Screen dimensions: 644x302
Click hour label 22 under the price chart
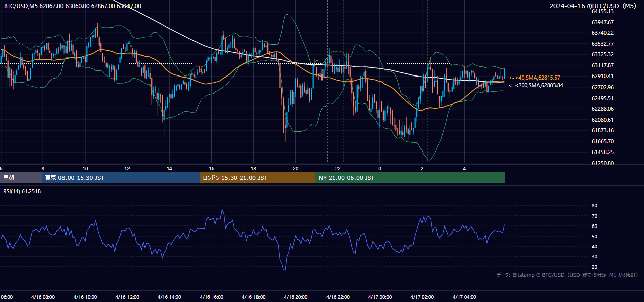click(338, 168)
